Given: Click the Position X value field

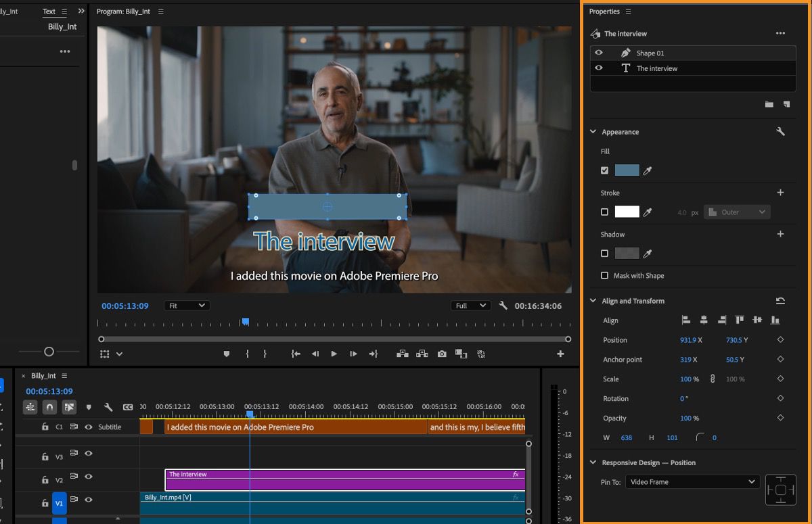Looking at the screenshot, I should point(687,340).
